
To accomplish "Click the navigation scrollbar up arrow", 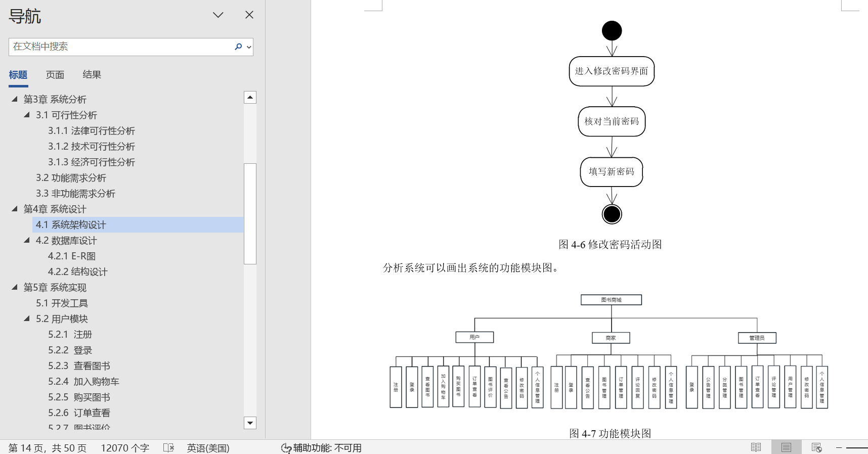I will (250, 97).
